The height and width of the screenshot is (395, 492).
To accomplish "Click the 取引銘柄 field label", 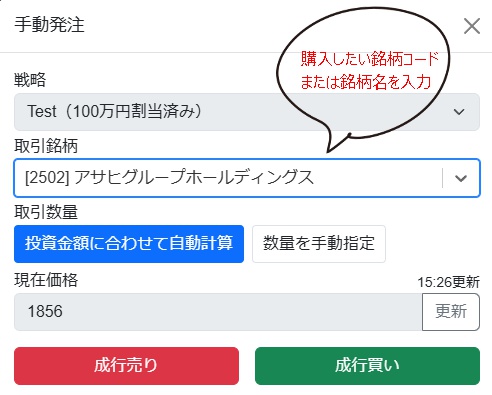I will click(46, 146).
